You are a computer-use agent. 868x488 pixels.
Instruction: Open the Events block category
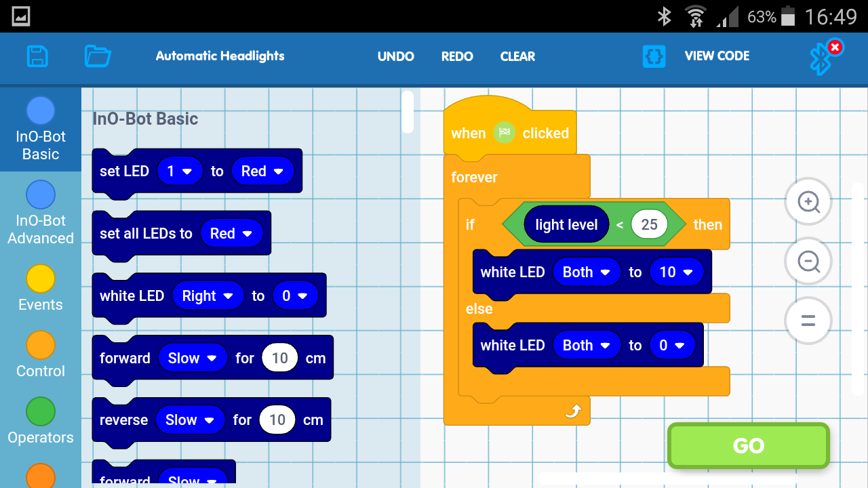point(41,288)
